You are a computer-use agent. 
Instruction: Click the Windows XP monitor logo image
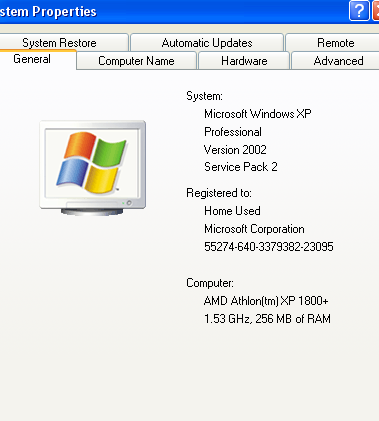point(93,168)
